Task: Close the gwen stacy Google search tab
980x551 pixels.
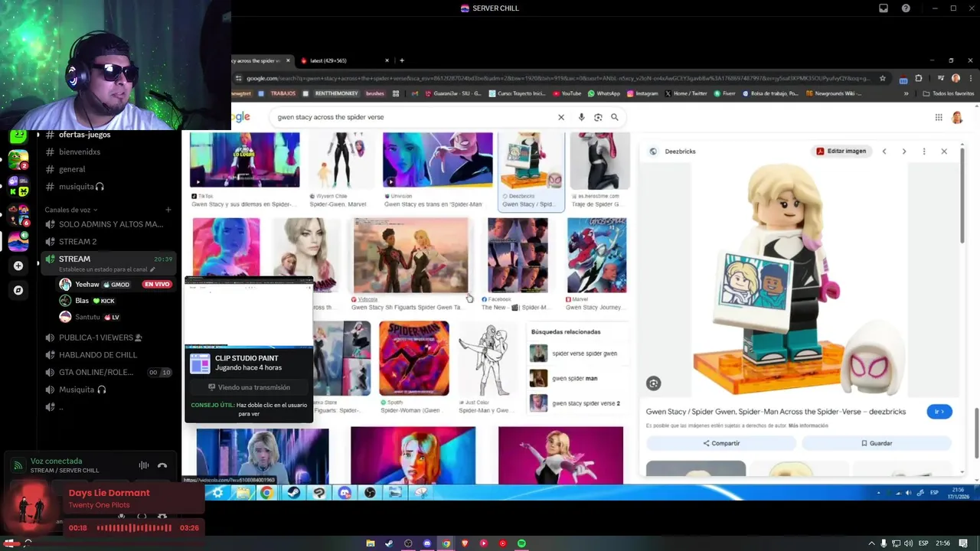Action: [x=289, y=60]
